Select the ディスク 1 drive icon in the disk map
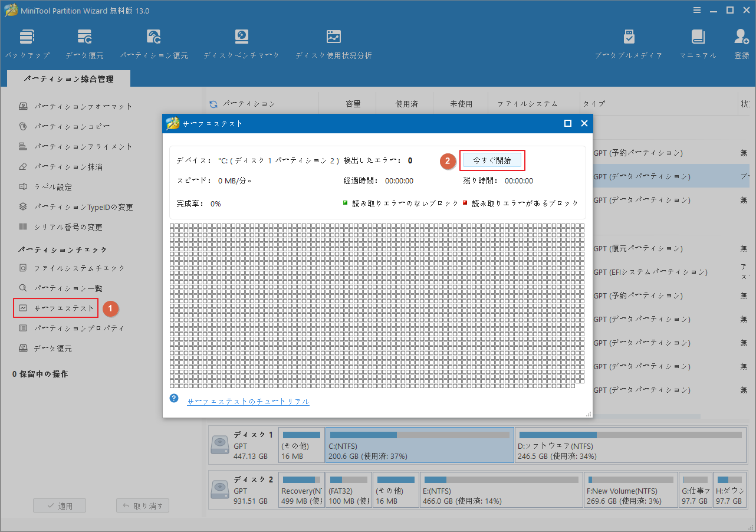756x532 pixels. (x=220, y=445)
